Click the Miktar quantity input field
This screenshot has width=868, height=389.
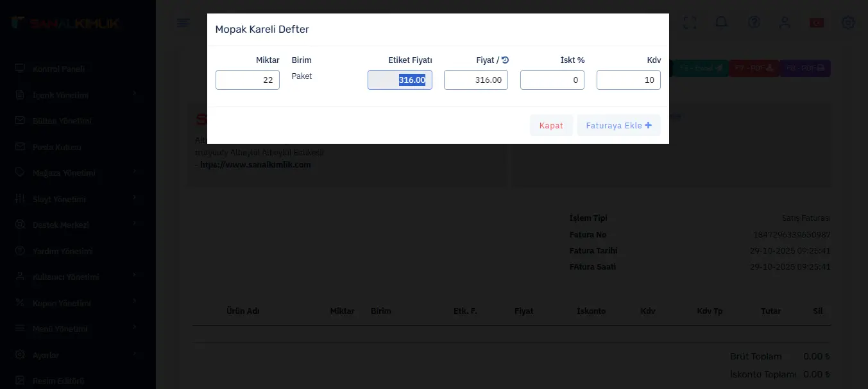pos(248,80)
